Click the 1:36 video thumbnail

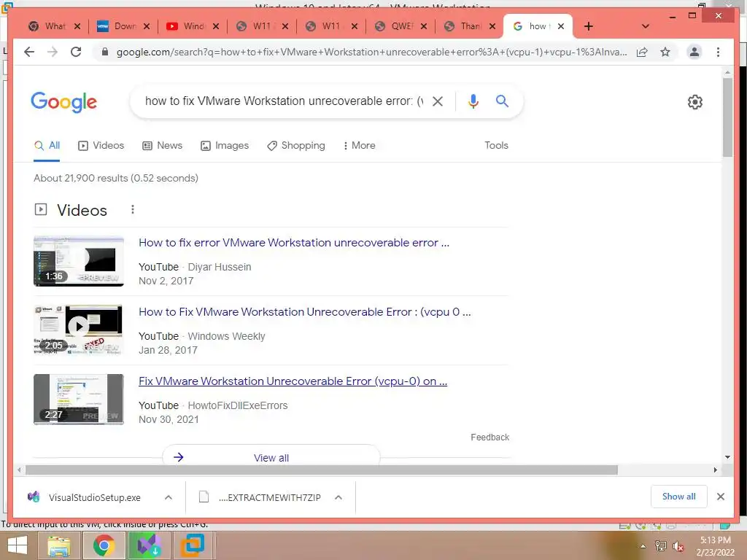[79, 261]
